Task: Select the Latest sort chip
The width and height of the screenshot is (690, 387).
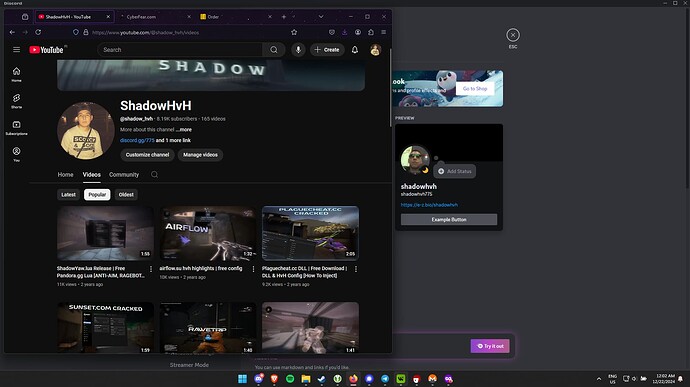Action: click(x=68, y=195)
